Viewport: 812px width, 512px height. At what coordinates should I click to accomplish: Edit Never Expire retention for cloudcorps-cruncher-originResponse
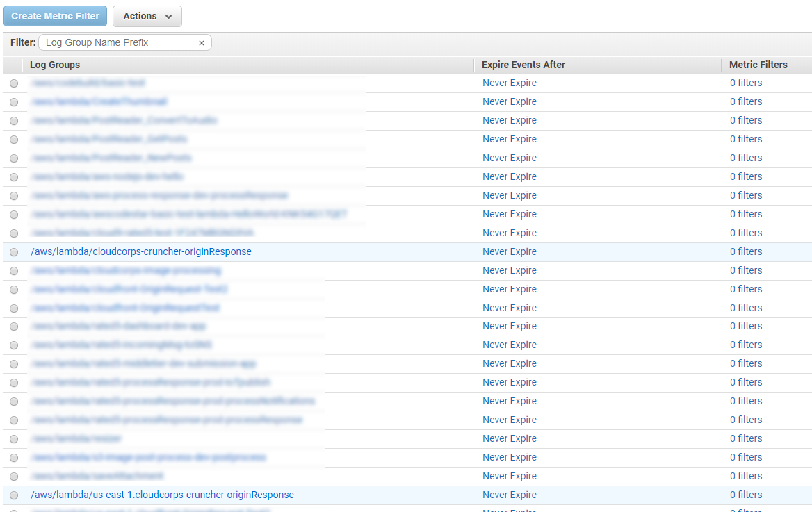(510, 251)
